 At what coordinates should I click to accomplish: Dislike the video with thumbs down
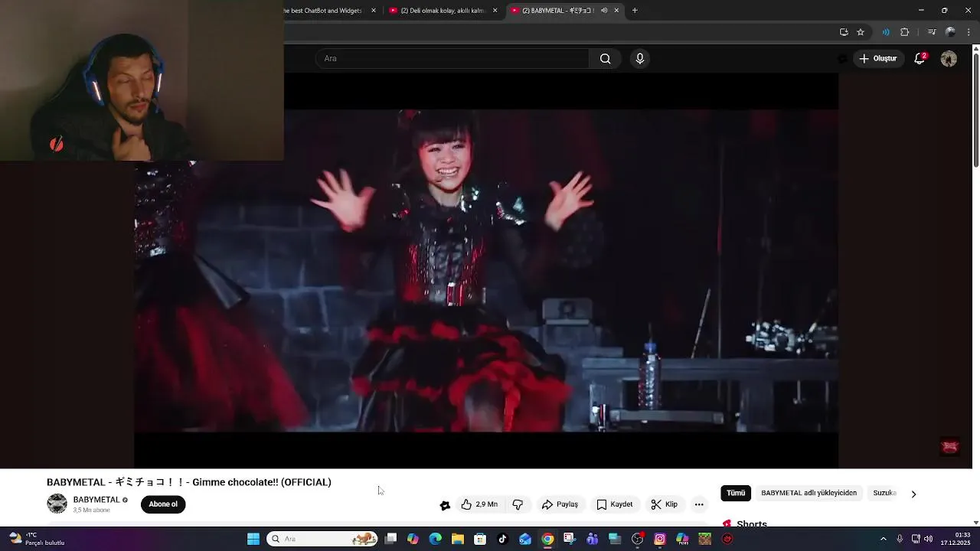point(518,504)
